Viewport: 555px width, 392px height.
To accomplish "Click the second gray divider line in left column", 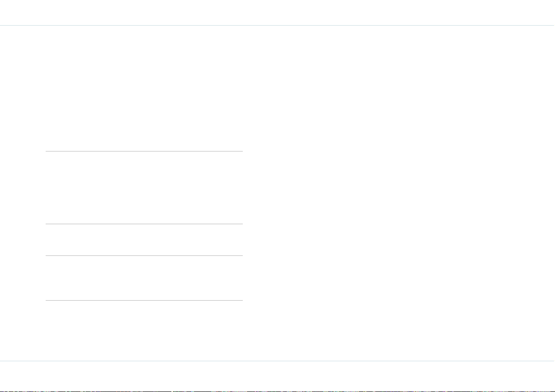I will click(x=144, y=224).
